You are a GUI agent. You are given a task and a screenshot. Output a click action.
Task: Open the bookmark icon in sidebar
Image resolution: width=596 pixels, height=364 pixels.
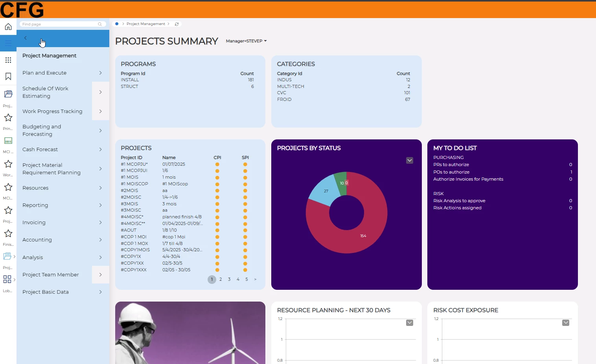(8, 77)
